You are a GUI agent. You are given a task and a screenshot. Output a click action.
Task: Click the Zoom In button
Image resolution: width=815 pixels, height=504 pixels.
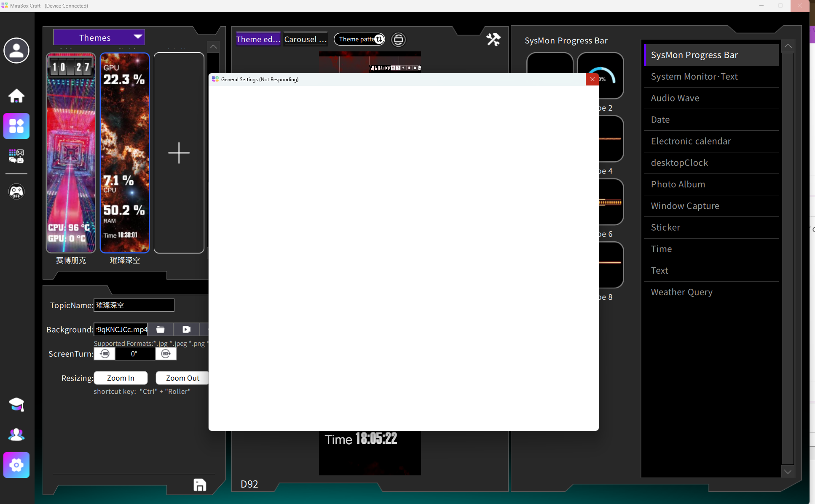tap(121, 378)
